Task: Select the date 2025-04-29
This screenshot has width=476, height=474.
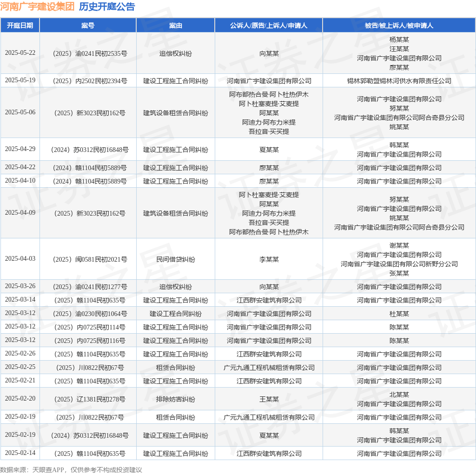Action: (20, 149)
